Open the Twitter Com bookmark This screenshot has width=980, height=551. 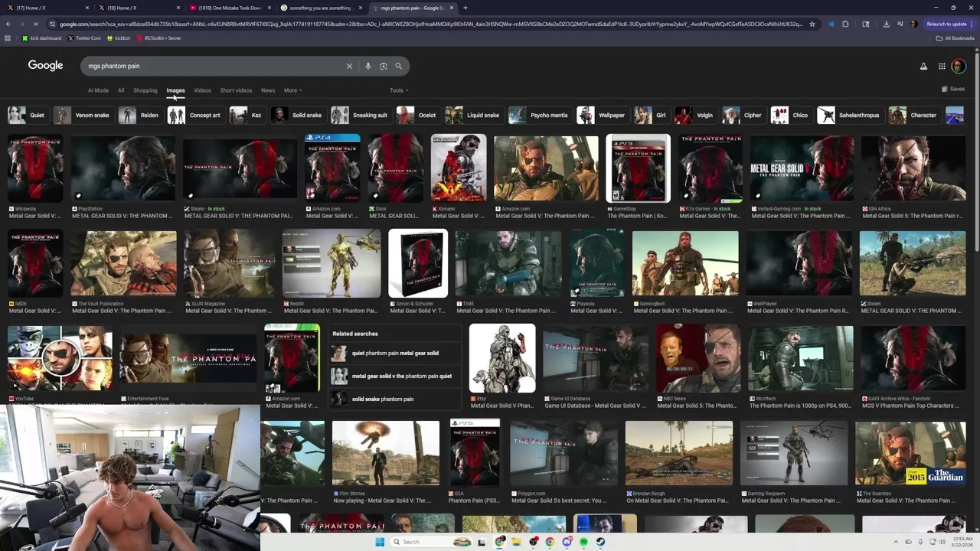(x=84, y=37)
